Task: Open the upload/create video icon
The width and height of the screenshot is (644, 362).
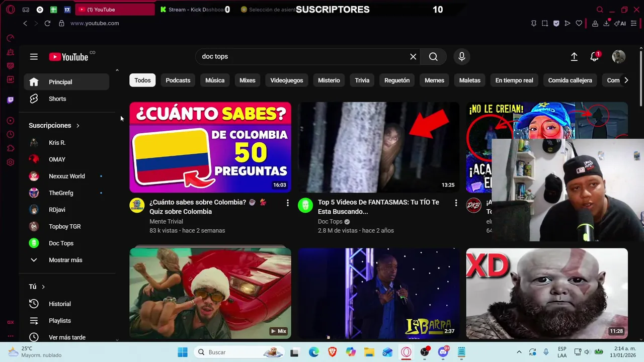Action: 574,57
